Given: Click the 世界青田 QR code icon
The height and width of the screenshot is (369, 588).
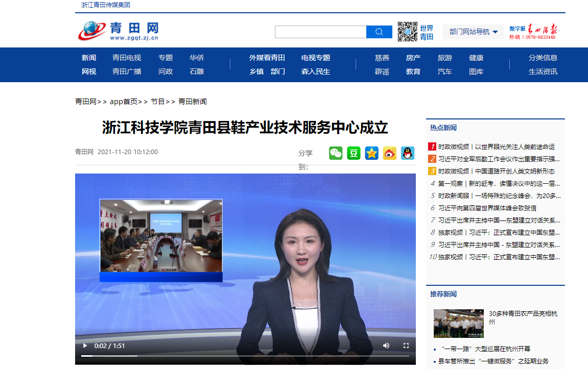Looking at the screenshot, I should pos(408,32).
